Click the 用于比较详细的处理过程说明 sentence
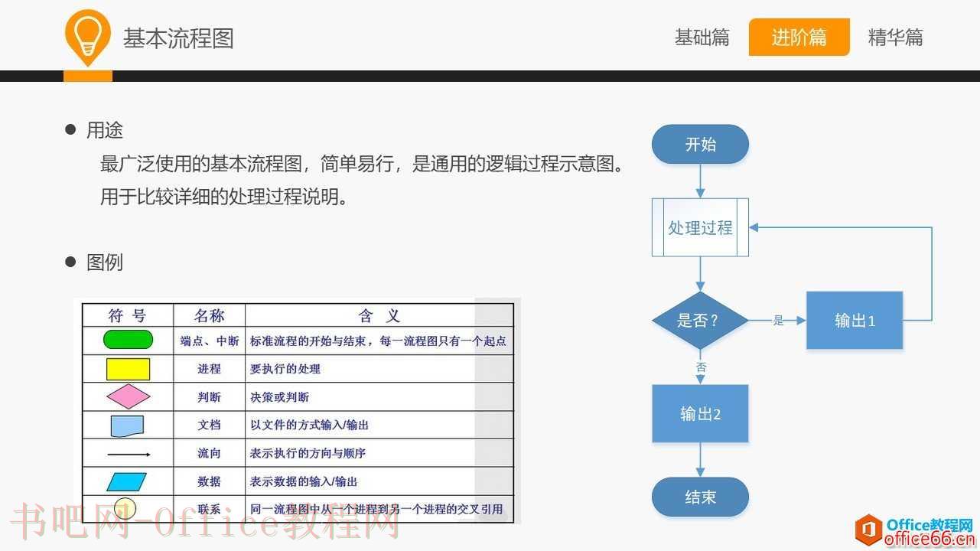 (225, 197)
